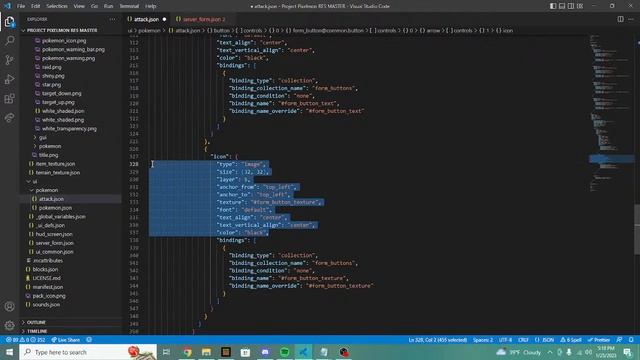Change language mode JSON in status bar
Image resolution: width=640 pixels, height=360 pixels.
pos(544,340)
